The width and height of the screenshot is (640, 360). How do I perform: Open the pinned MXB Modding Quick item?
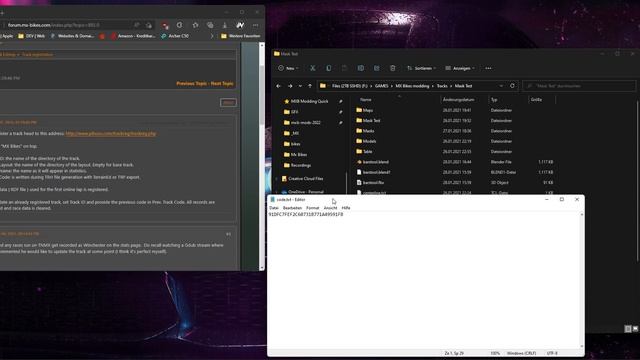click(x=309, y=101)
